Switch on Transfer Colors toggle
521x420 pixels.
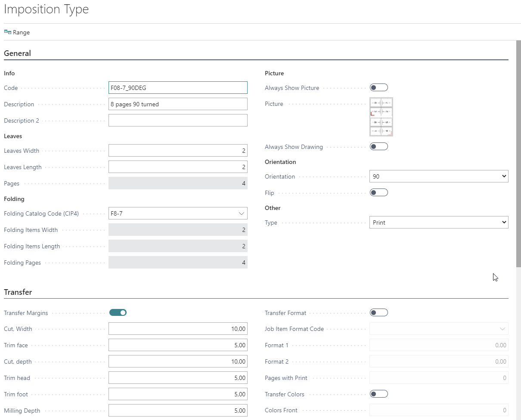(x=378, y=394)
